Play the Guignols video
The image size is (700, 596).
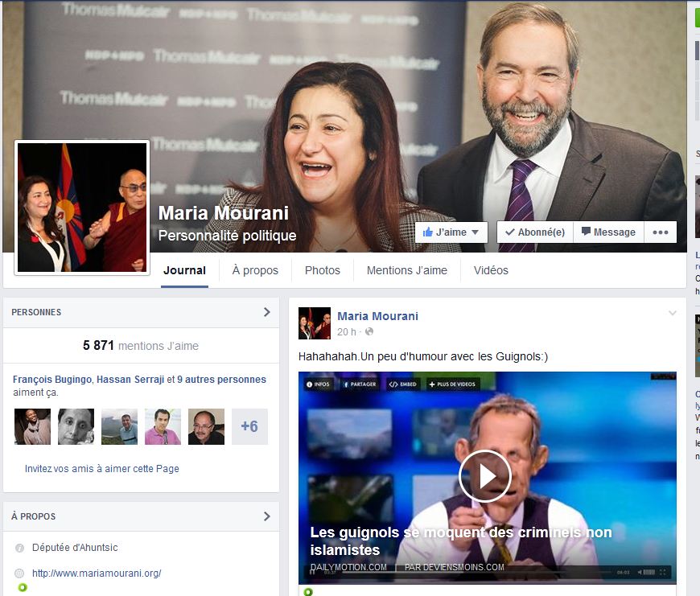click(485, 476)
